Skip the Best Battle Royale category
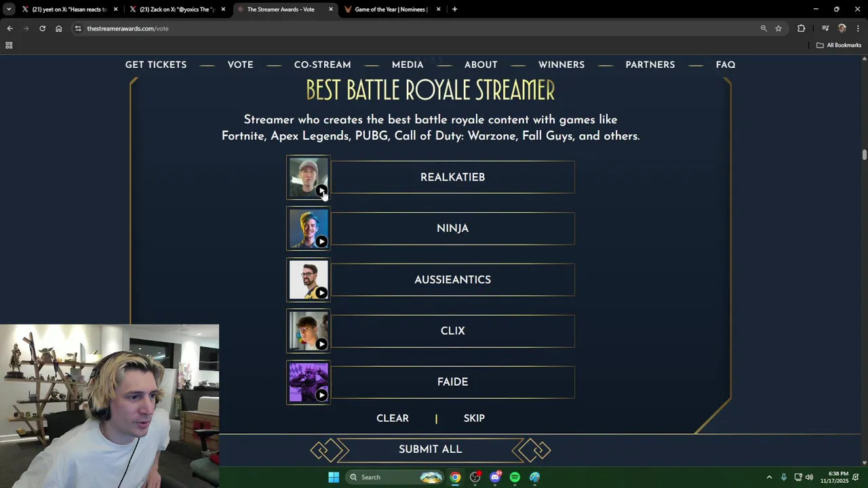868x488 pixels. coord(474,418)
